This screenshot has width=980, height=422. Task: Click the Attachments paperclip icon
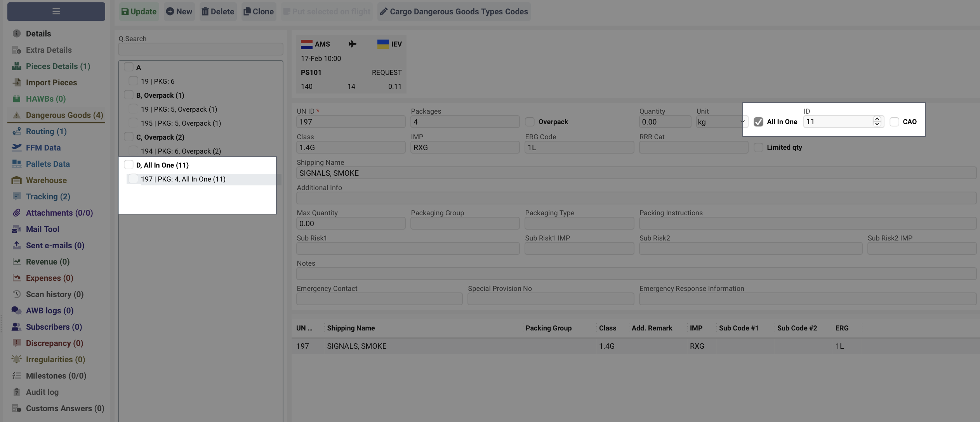tap(16, 213)
